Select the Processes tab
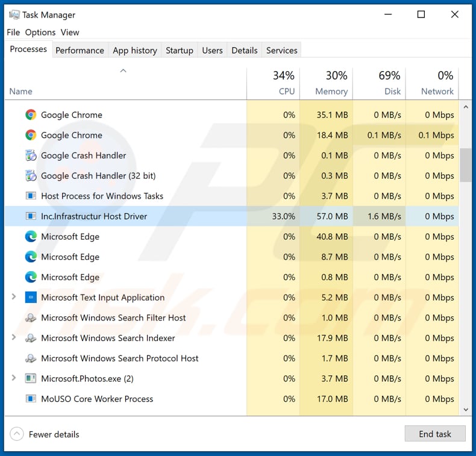 tap(28, 49)
